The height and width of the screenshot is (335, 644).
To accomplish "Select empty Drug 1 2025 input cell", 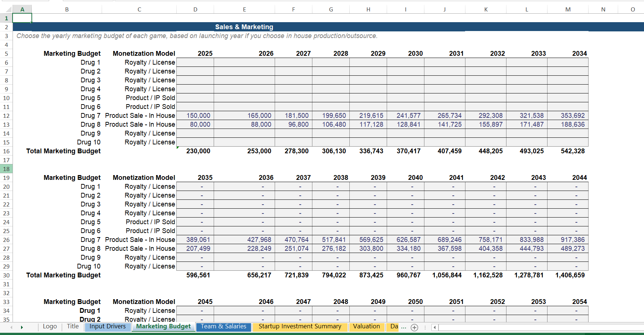I will point(195,62).
